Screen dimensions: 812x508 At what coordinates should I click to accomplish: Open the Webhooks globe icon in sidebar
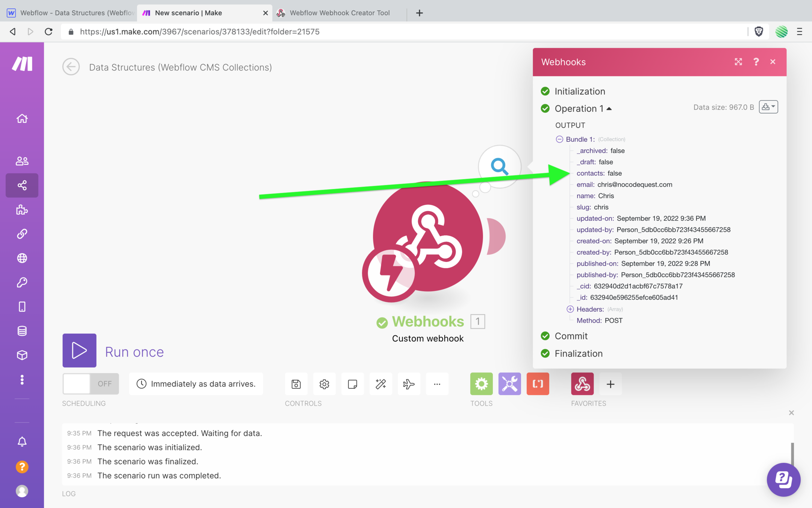[x=22, y=258]
